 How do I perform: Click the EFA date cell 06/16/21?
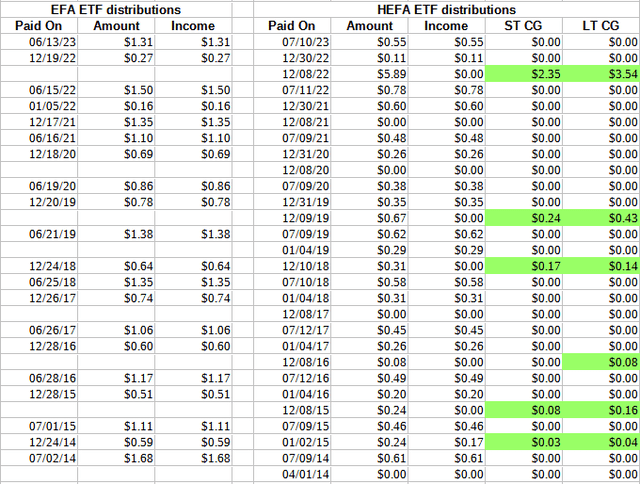pos(39,138)
